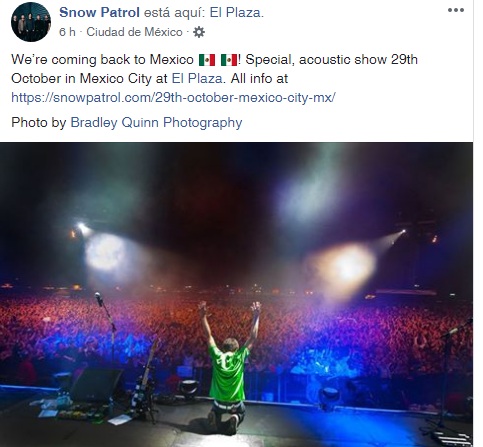Open the Snow Patrol page name link
This screenshot has width=483, height=447.
point(99,13)
